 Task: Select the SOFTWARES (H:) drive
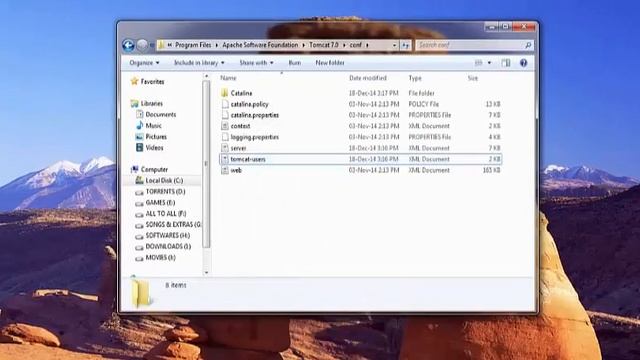(x=168, y=236)
